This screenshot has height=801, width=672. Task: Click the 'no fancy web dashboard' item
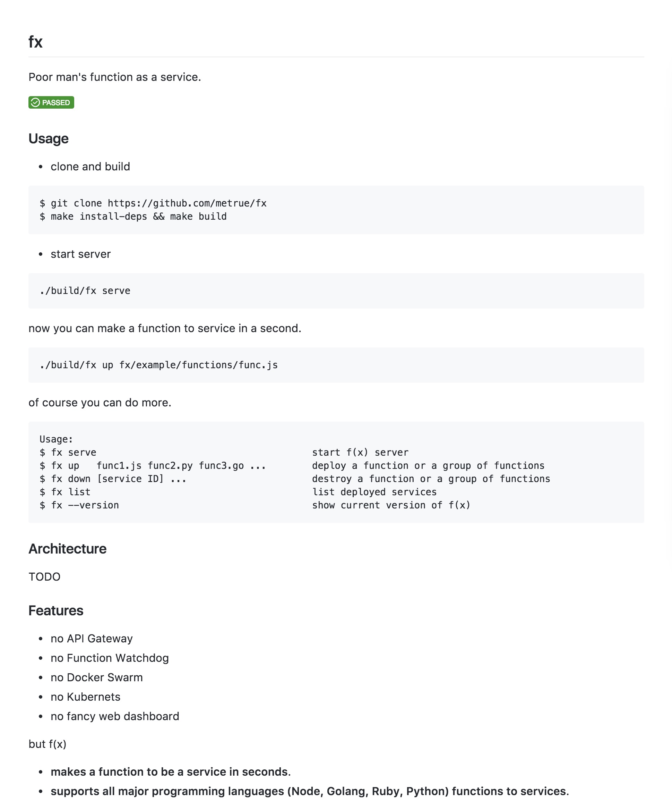pos(115,716)
